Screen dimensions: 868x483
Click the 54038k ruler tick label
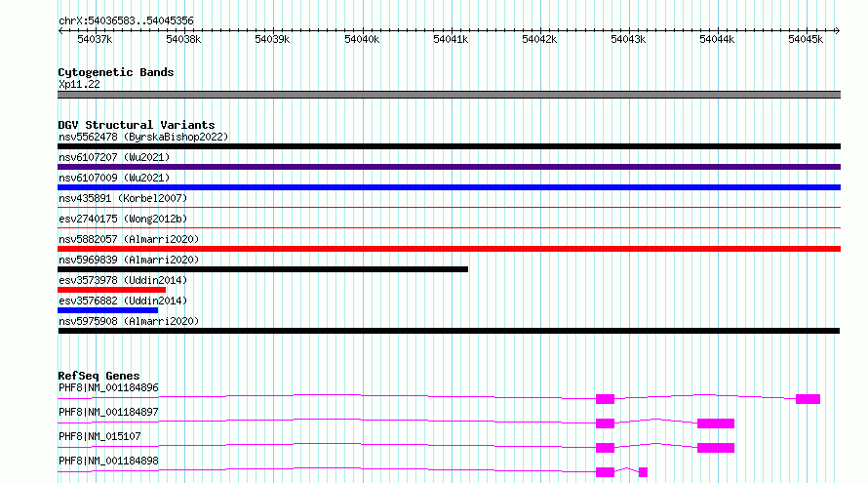tap(183, 39)
